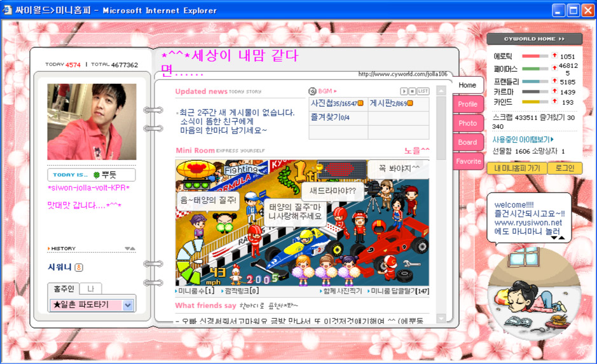Image resolution: width=597 pixels, height=364 pixels.
Task: Click the CYWORLD HOME button
Action: click(534, 39)
